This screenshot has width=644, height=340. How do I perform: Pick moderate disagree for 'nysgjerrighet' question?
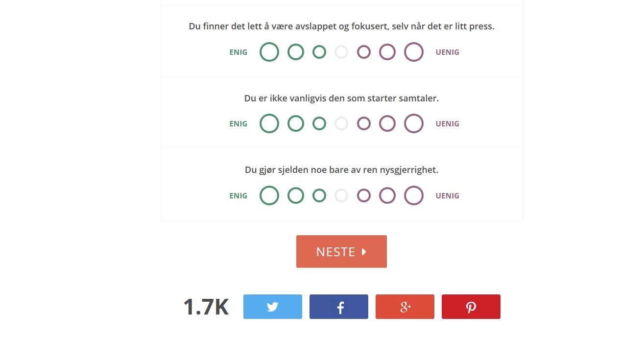tap(387, 195)
